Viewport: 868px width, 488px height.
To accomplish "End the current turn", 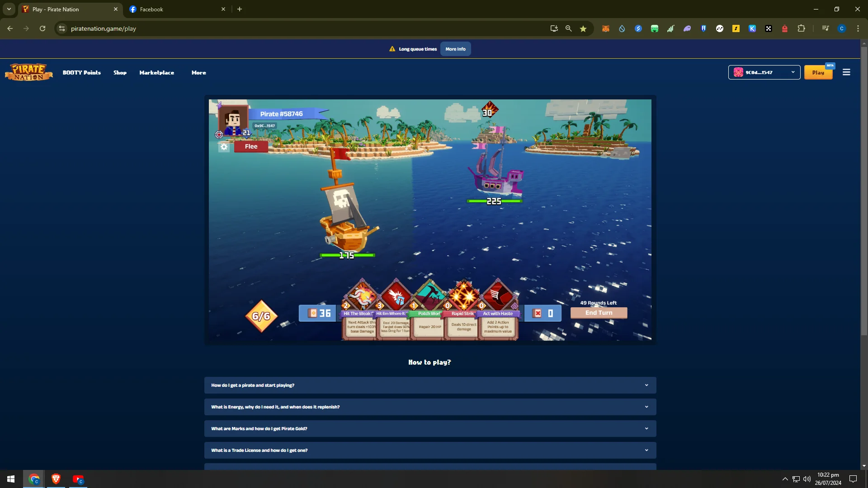I will tap(599, 313).
